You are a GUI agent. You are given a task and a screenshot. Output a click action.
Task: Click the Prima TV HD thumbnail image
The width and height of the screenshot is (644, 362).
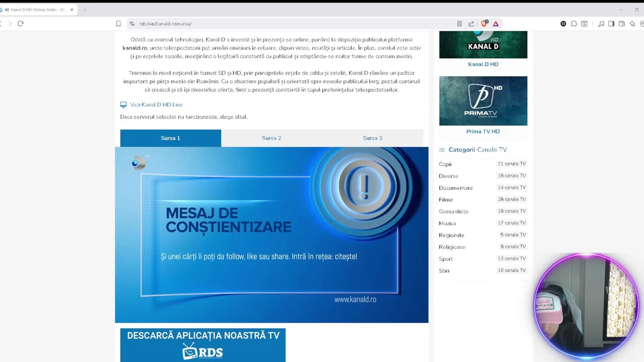click(x=483, y=101)
